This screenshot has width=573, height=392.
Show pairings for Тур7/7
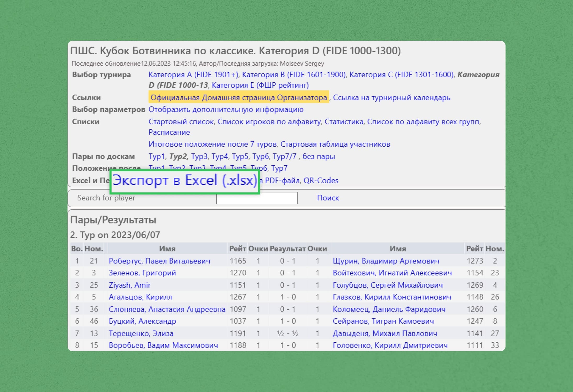[x=284, y=157]
